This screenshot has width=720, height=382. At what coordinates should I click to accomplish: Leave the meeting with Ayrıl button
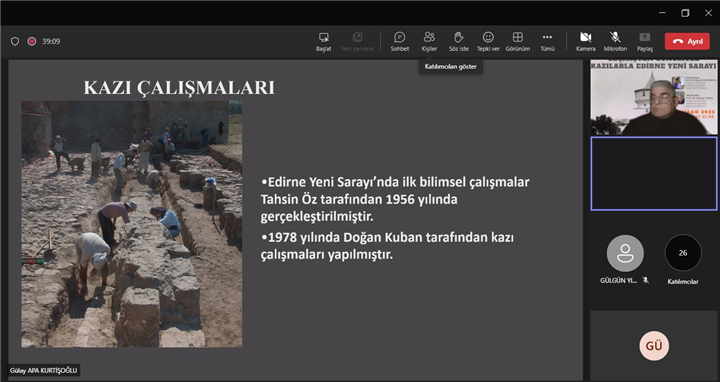(687, 41)
